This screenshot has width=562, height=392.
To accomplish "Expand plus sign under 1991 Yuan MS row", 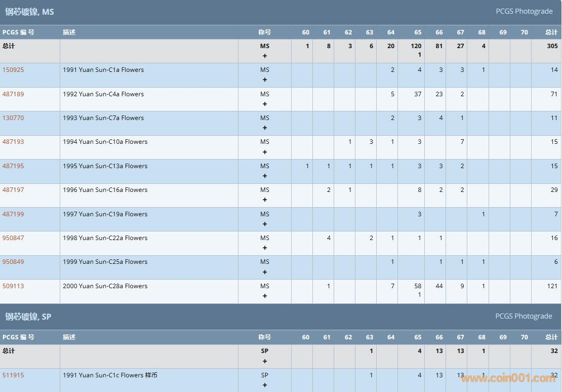I will (x=265, y=80).
